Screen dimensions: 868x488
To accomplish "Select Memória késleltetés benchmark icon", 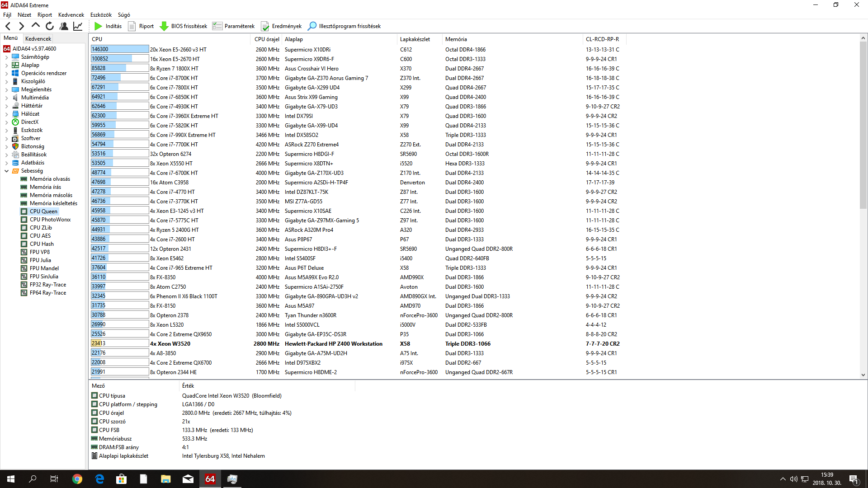I will coord(24,203).
